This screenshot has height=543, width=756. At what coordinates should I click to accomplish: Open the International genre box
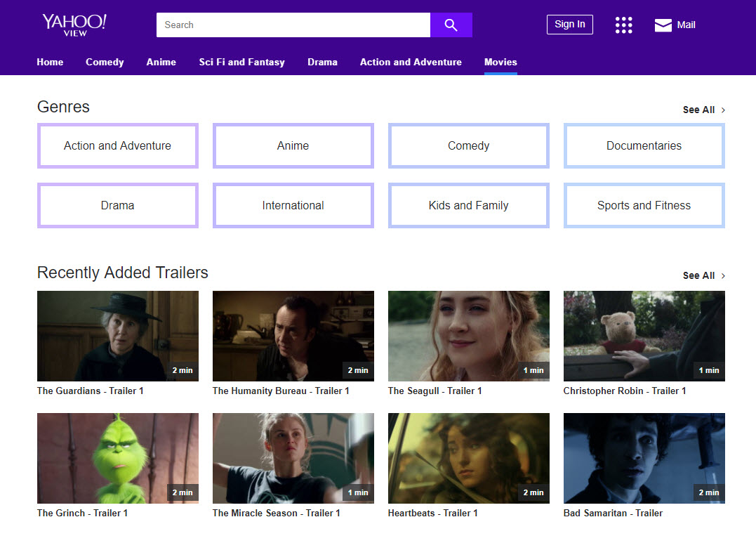tap(293, 205)
